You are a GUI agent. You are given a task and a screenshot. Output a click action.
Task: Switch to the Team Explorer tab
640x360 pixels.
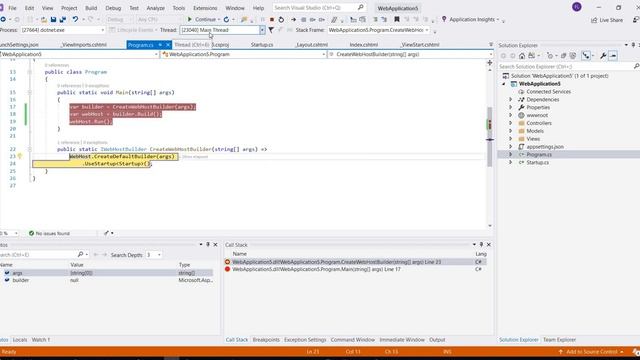(x=559, y=340)
